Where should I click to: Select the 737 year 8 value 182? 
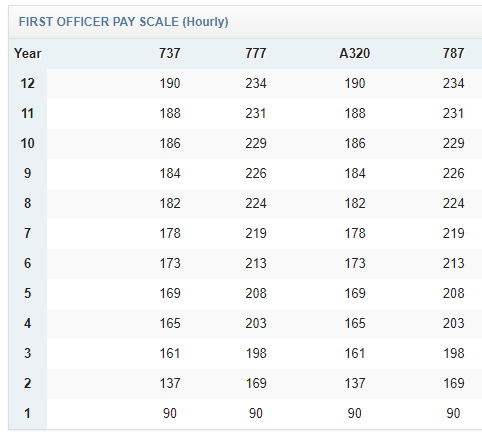pos(170,203)
